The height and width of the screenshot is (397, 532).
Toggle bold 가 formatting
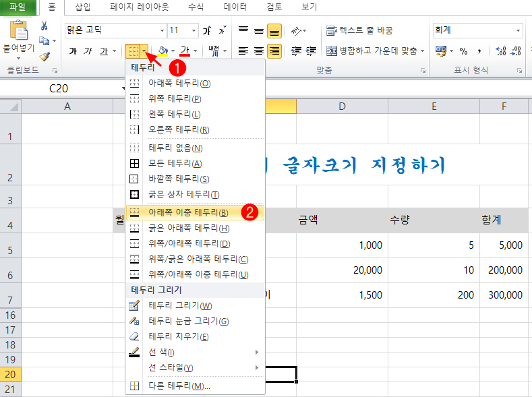73,51
